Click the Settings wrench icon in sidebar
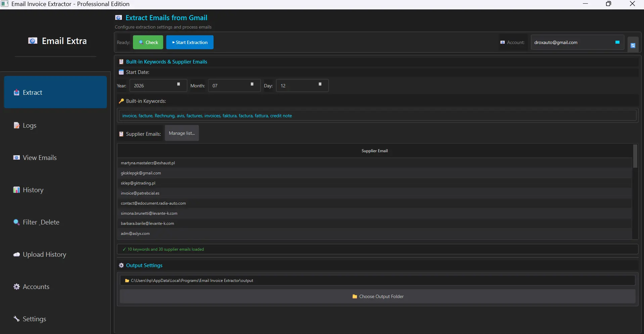The image size is (644, 334). pos(16,319)
